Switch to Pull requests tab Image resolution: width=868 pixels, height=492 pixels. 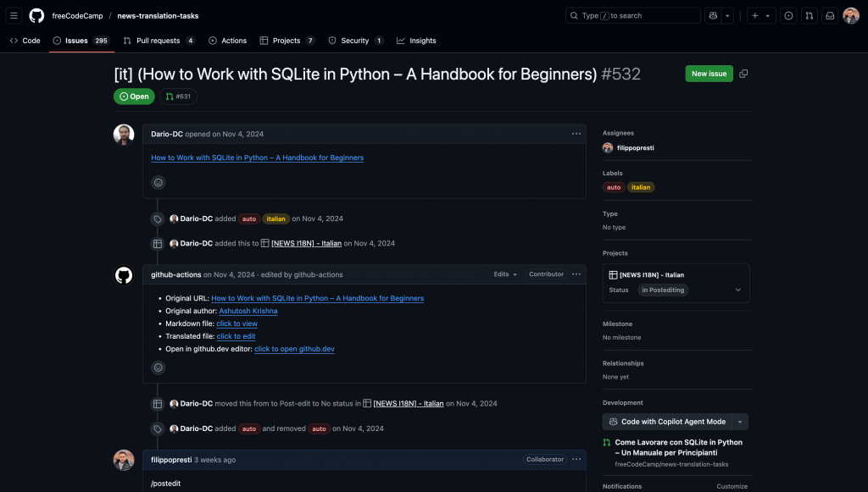[x=159, y=41]
